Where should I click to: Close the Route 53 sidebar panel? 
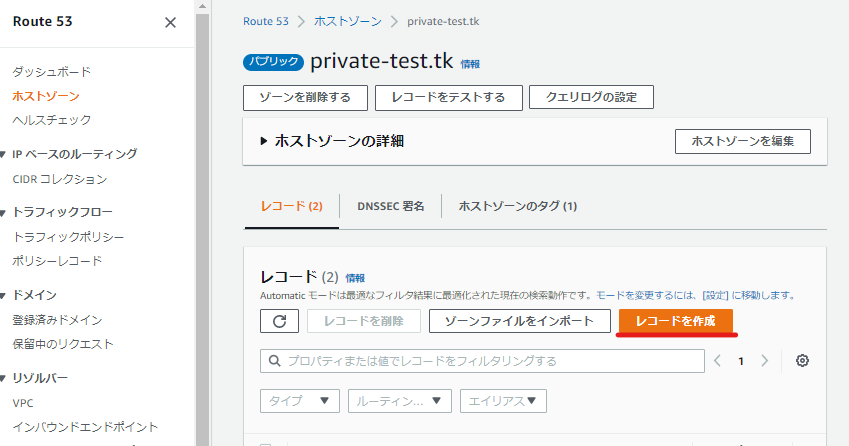pos(170,22)
